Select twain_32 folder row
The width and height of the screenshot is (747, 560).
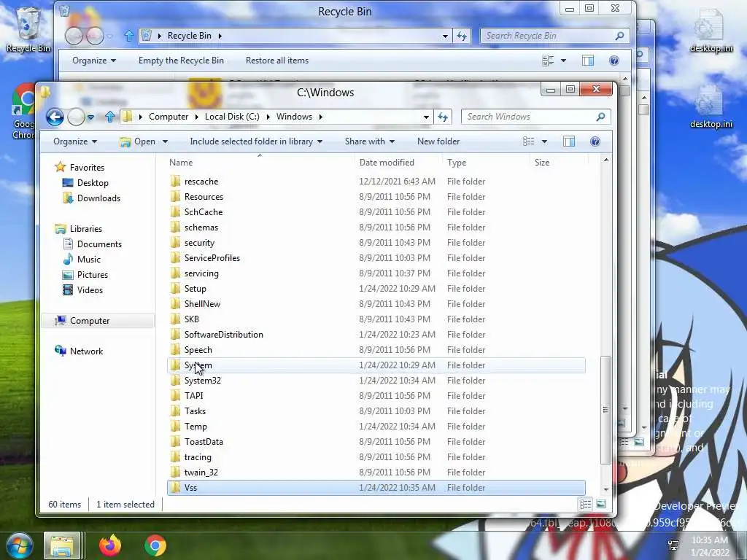376,472
